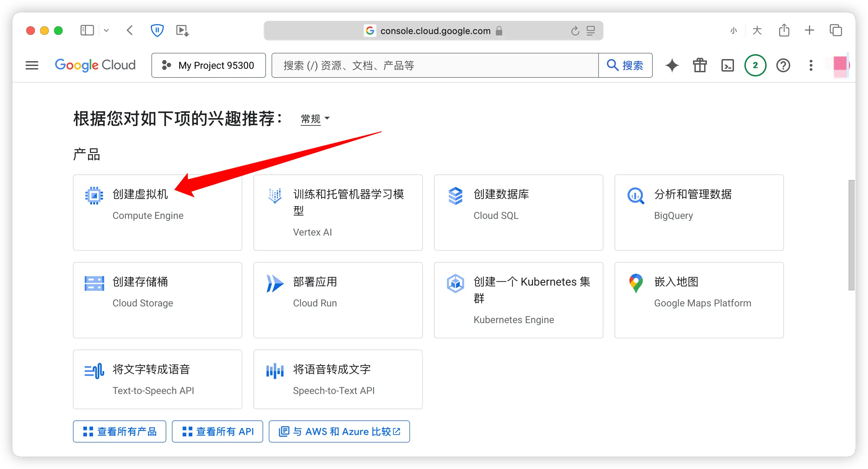868x469 pixels.
Task: Click the Kubernetes Engine hexagon icon
Action: [x=455, y=283]
